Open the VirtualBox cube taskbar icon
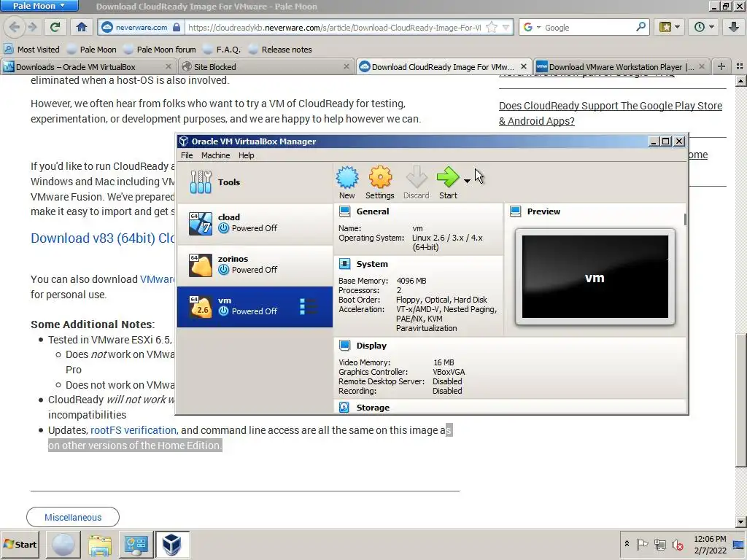This screenshot has height=560, width=747. pyautogui.click(x=172, y=545)
